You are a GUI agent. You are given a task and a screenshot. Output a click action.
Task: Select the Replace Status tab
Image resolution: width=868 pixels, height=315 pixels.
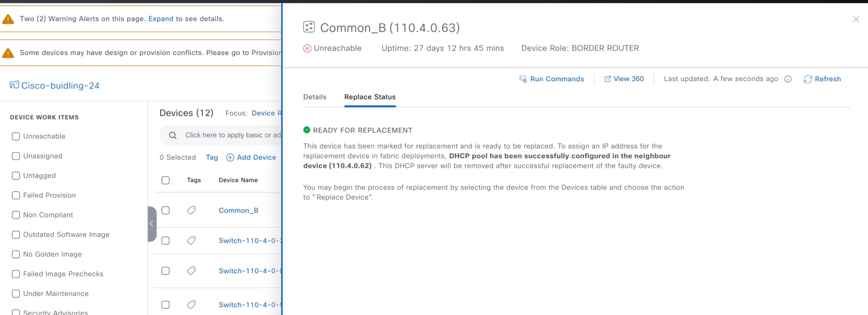[x=370, y=97]
